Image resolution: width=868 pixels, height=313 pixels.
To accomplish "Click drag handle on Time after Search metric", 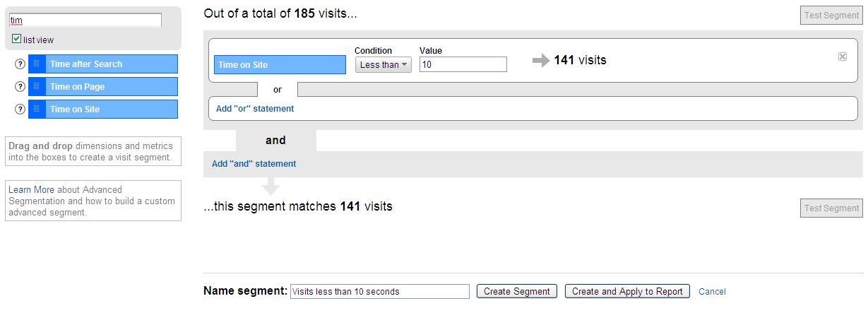I will pos(37,64).
